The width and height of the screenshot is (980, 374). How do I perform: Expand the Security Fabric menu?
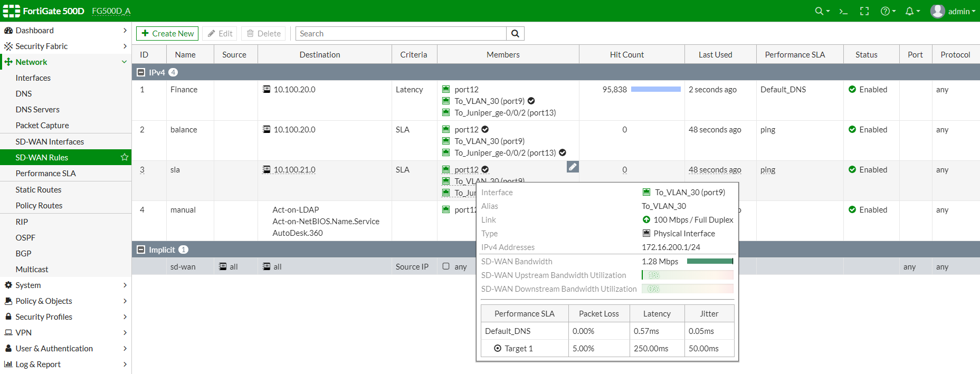coord(125,46)
